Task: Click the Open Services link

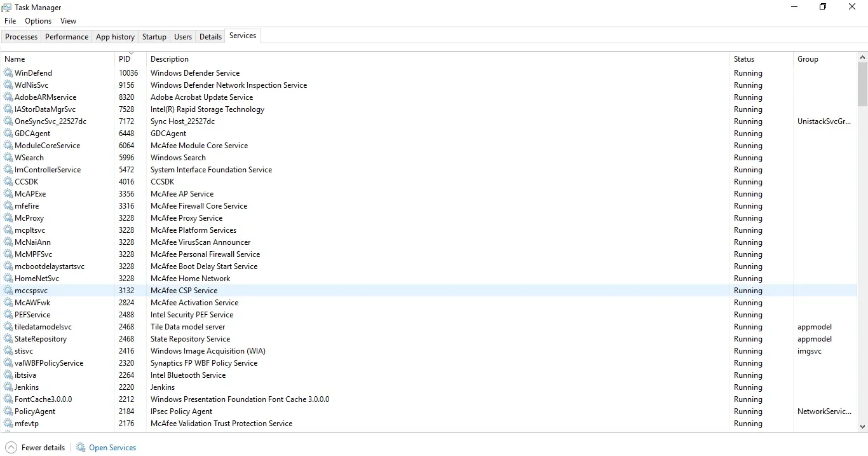Action: click(112, 448)
